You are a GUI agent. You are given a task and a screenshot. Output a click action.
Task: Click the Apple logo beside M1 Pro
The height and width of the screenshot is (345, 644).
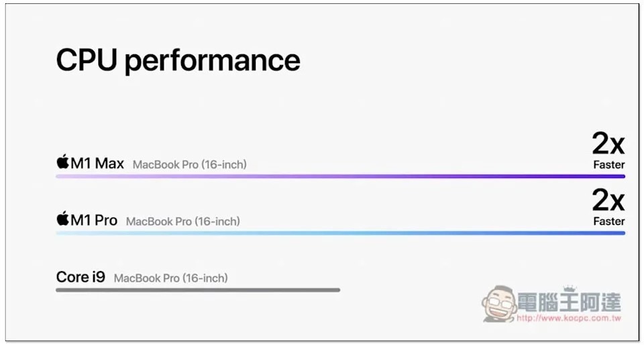(63, 219)
